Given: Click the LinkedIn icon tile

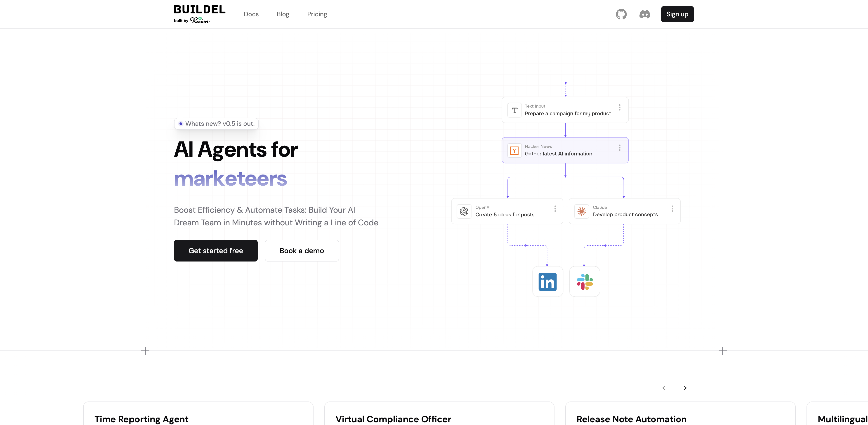Looking at the screenshot, I should (x=547, y=282).
